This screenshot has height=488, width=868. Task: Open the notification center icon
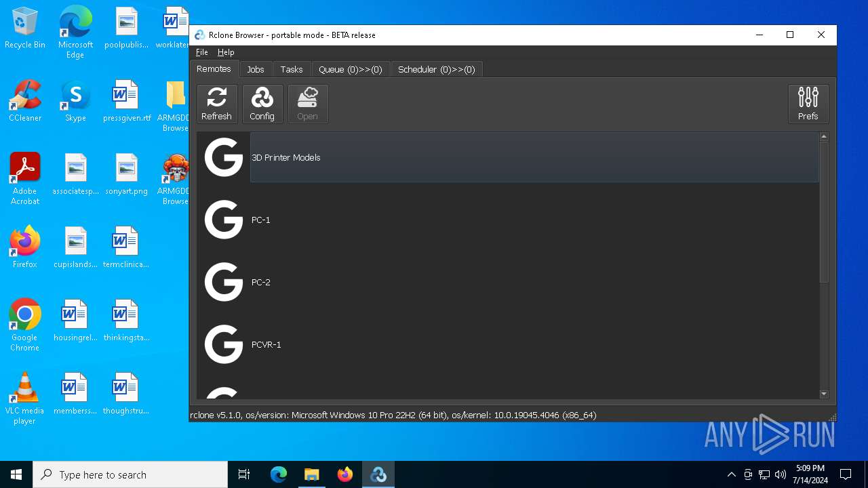click(846, 474)
